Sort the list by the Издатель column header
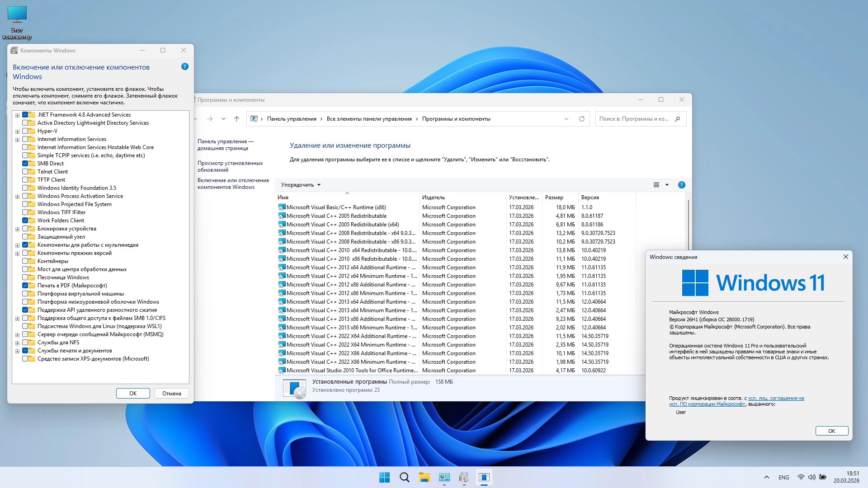Screen dimensions: 868x488 (434, 197)
